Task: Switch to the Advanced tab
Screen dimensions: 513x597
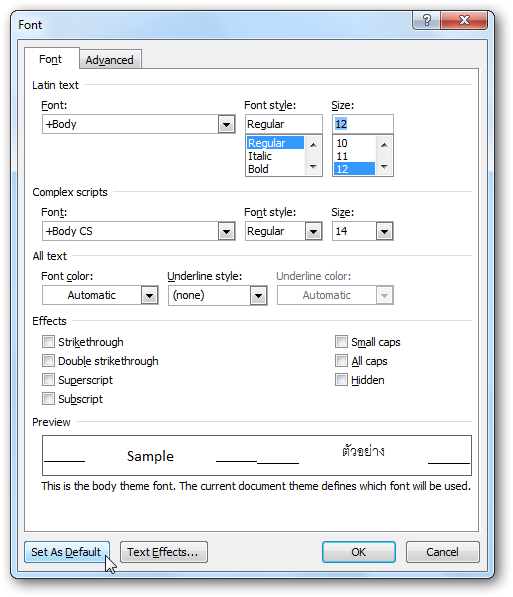Action: (x=110, y=60)
